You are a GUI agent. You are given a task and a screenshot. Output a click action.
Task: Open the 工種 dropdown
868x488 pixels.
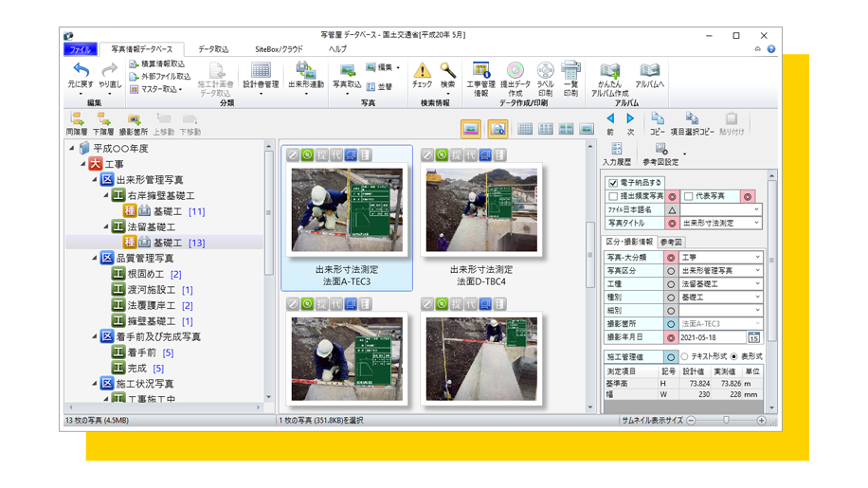(x=757, y=284)
